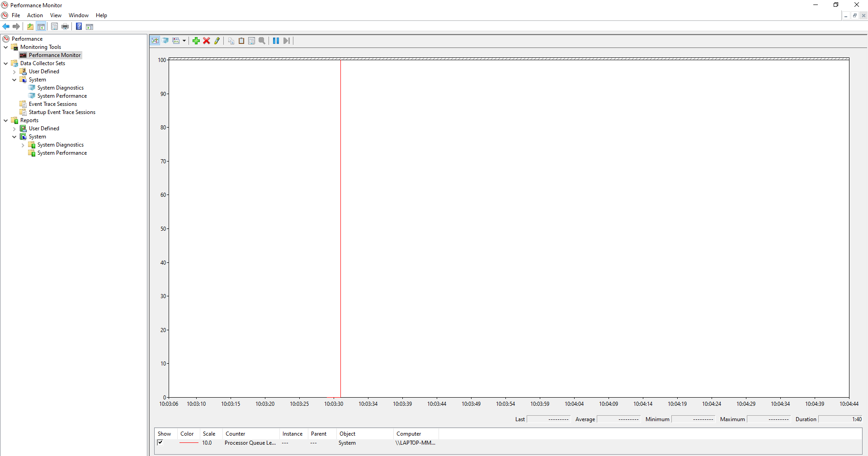The image size is (868, 456).
Task: Open Properties from the MMC toolbar
Action: (x=54, y=27)
